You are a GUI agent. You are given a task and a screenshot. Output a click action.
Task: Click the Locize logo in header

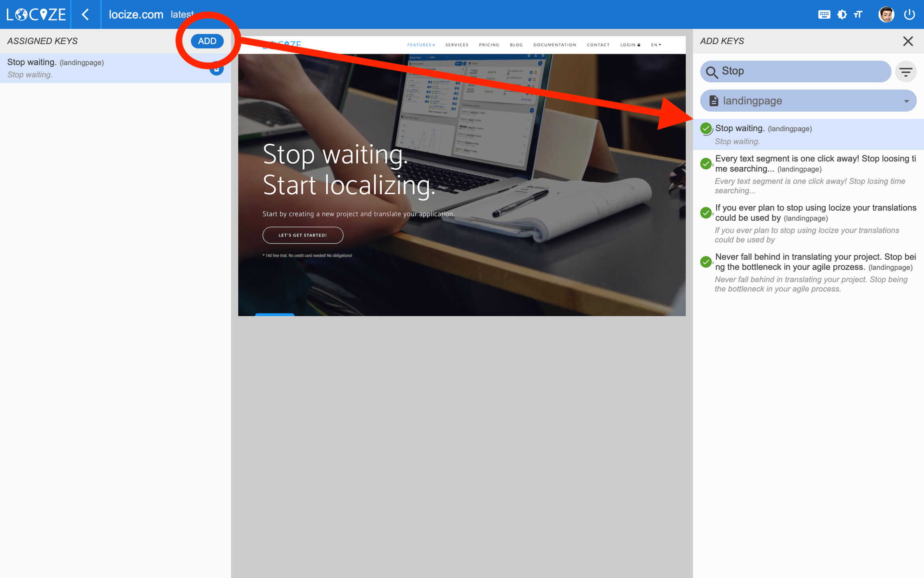pos(36,14)
